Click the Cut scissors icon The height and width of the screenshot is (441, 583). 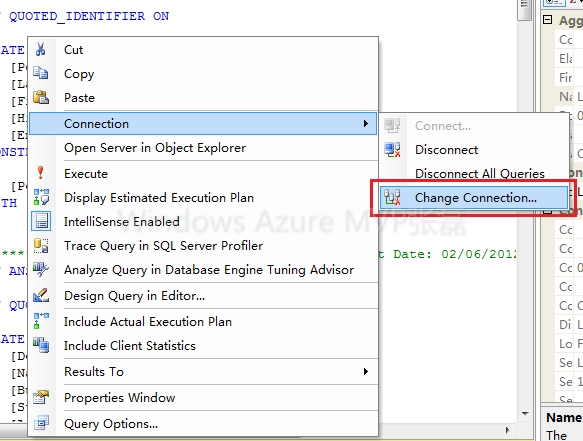tap(41, 49)
